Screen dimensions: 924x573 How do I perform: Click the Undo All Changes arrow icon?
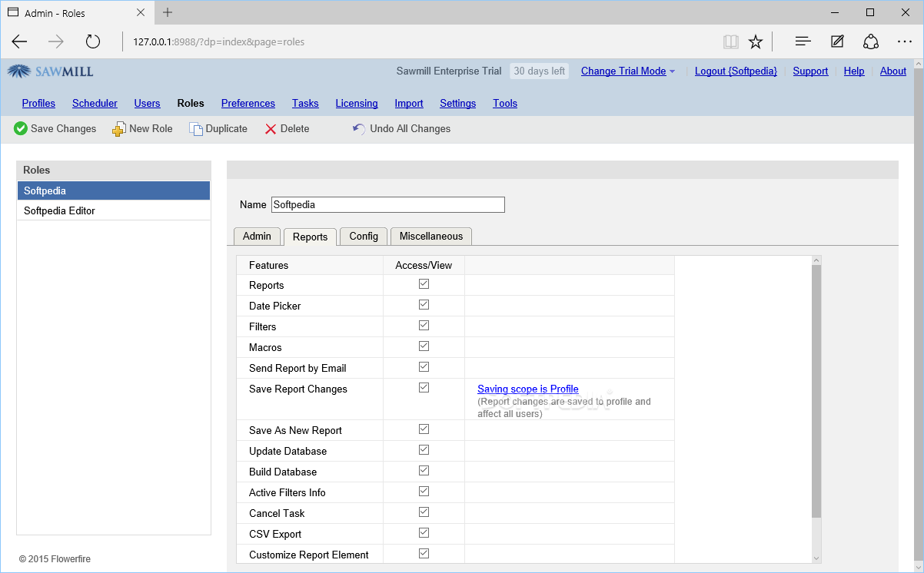tap(359, 129)
